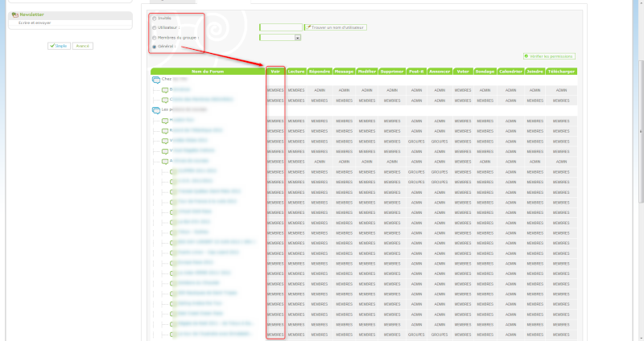Select the Invités radio button
The image size is (644, 341).
(155, 18)
